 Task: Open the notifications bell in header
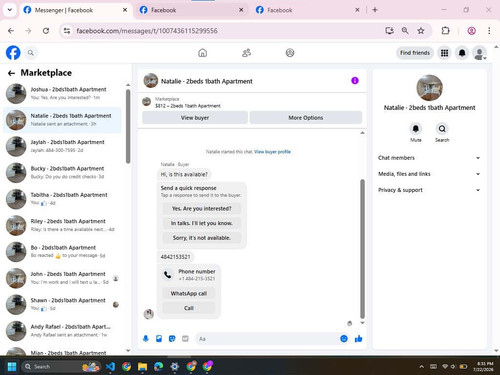tap(462, 53)
